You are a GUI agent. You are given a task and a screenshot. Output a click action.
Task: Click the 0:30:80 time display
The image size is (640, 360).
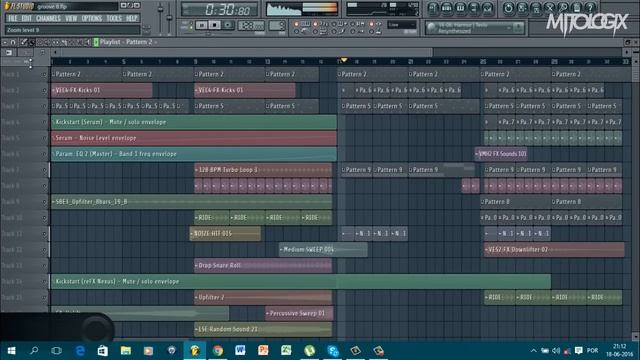point(220,9)
